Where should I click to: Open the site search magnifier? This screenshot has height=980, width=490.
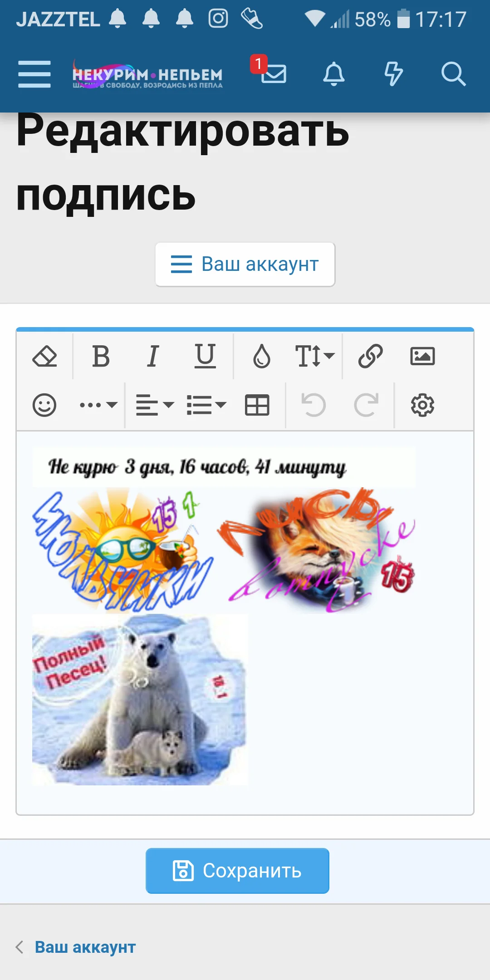point(454,74)
